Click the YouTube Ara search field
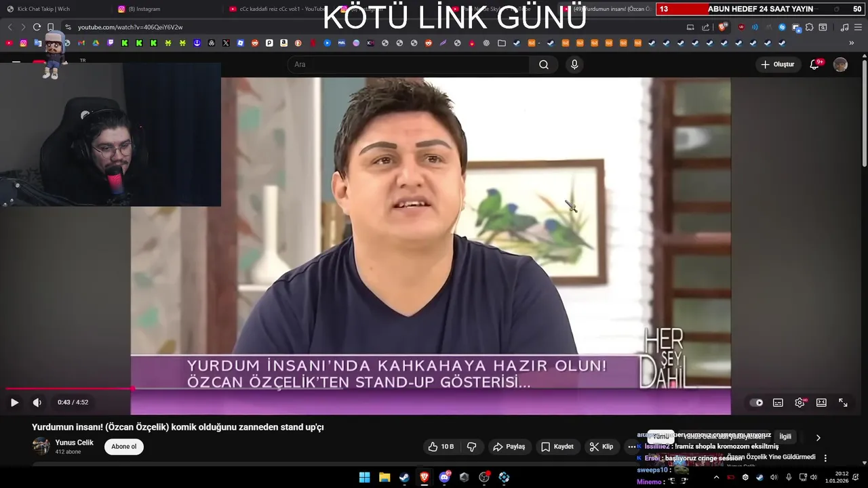 (408, 64)
